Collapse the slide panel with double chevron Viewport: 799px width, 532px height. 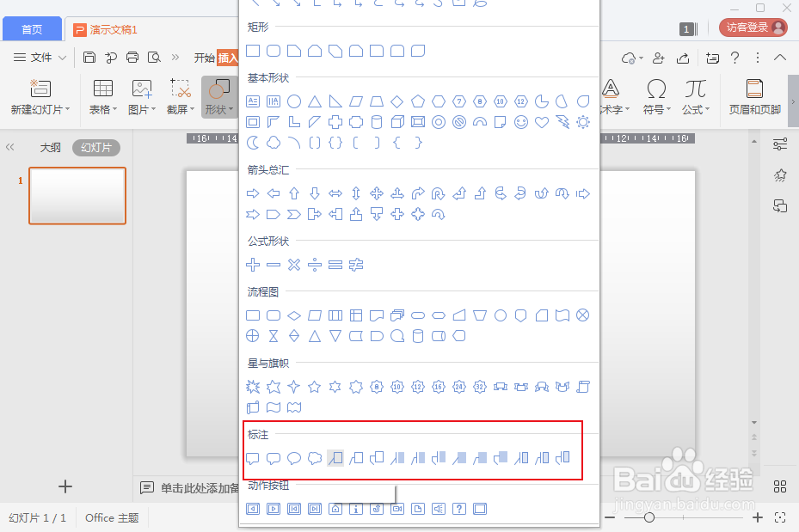click(9, 148)
